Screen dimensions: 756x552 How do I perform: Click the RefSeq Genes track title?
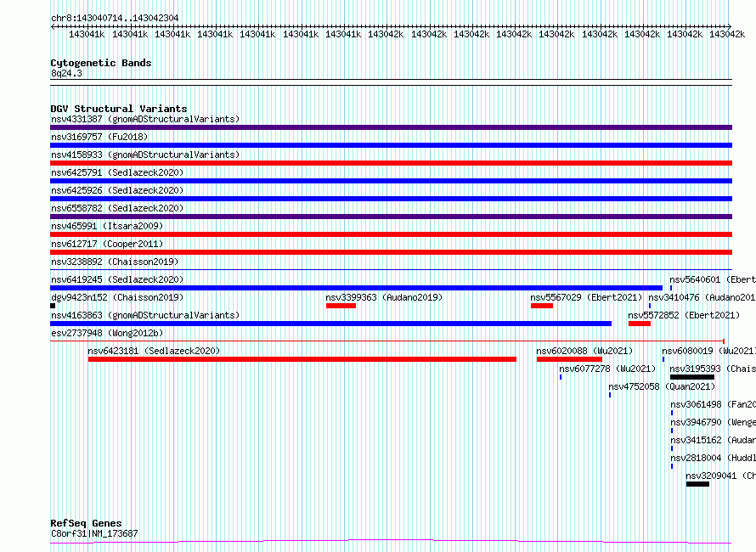86,523
